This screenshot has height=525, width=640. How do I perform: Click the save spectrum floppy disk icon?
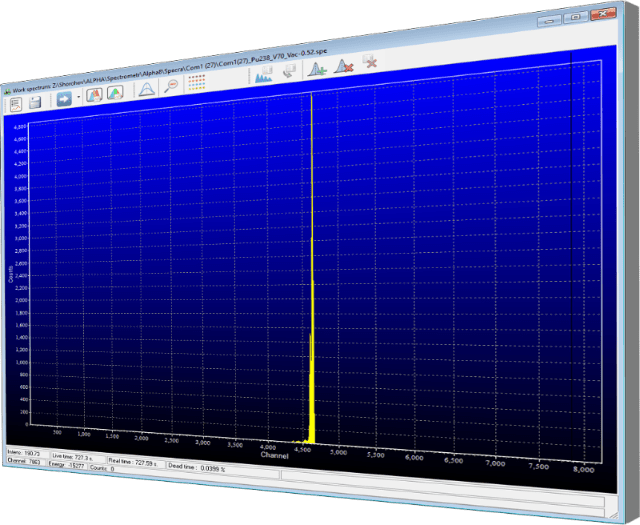(x=35, y=102)
